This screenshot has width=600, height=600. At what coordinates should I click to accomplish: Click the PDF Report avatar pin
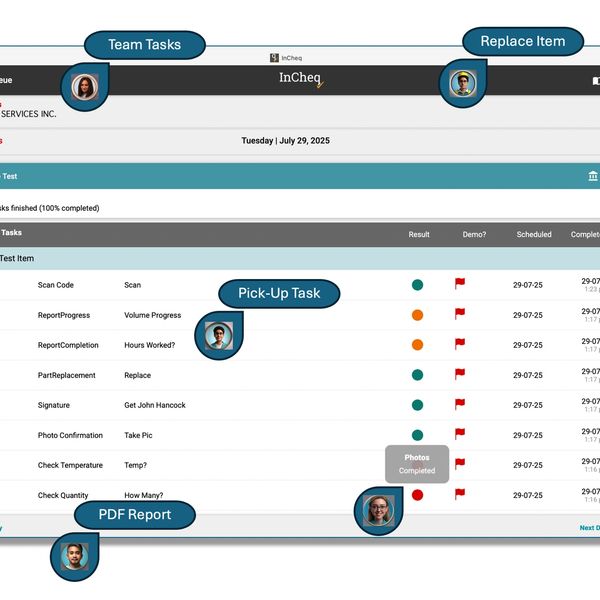point(75,555)
